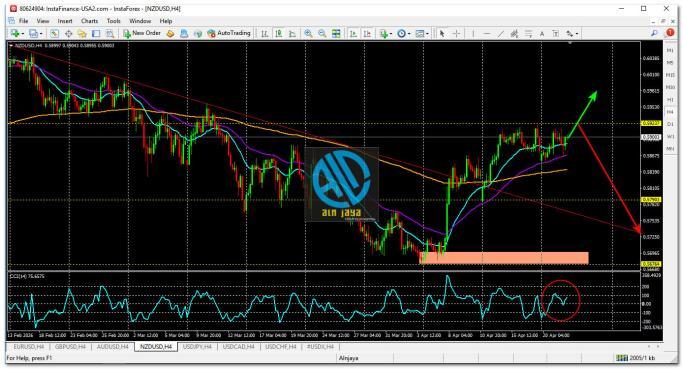Viewport: 683px width, 369px height.
Task: Open the #USDX,H4 chart tab
Action: 320,347
